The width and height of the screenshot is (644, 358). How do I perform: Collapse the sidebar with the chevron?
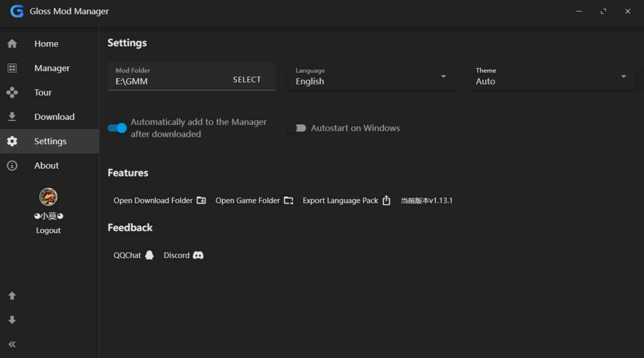[12, 344]
